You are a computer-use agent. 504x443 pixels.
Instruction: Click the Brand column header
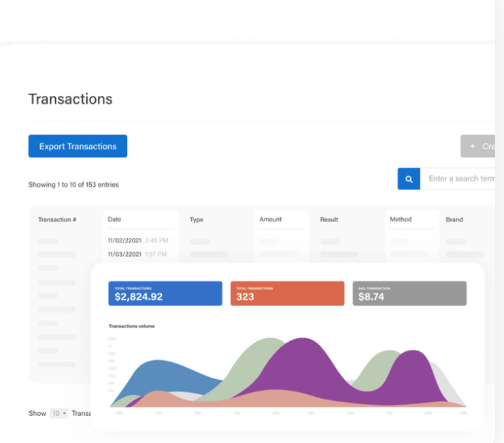pyautogui.click(x=454, y=219)
